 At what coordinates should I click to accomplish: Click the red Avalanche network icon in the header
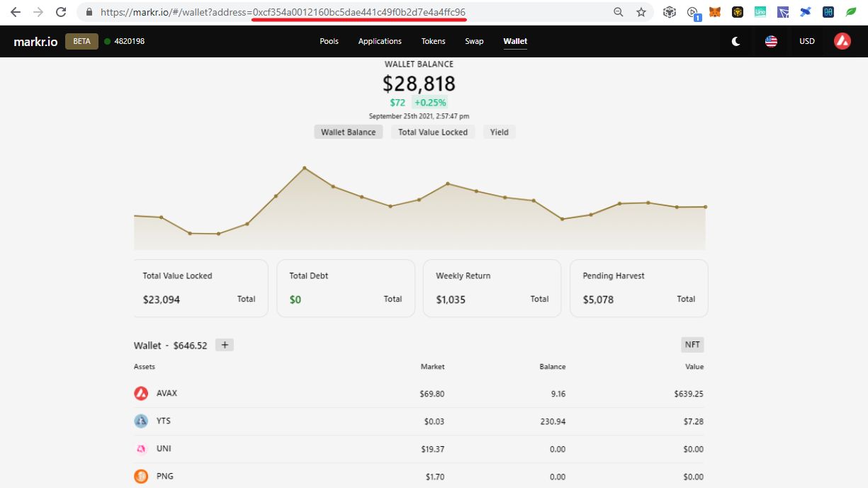(842, 41)
